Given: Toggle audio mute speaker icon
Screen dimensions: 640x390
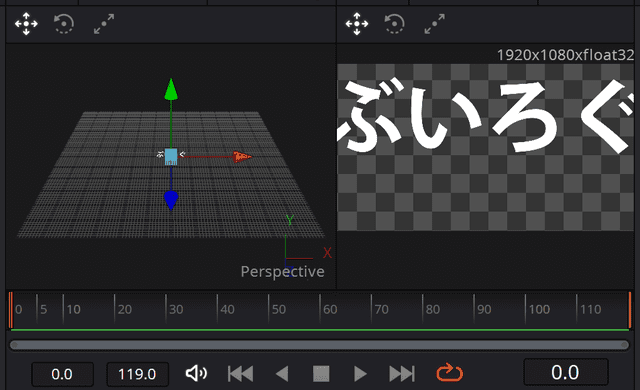Looking at the screenshot, I should click(196, 373).
